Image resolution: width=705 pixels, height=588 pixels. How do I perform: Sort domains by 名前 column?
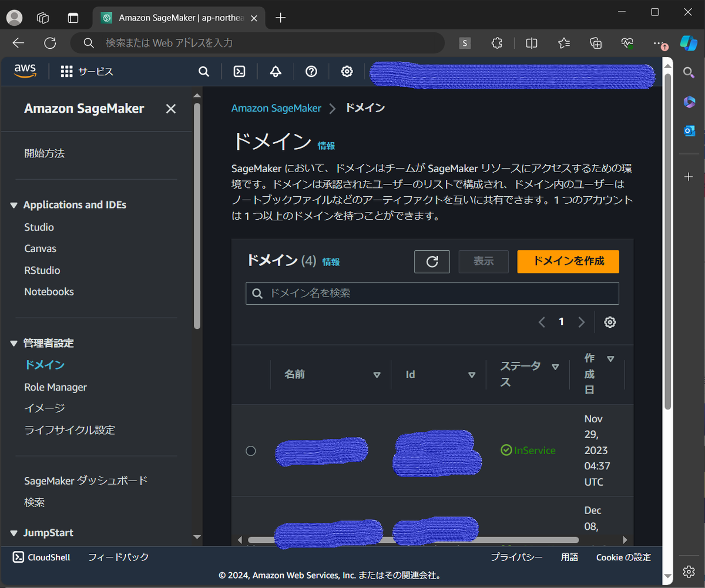pos(377,375)
